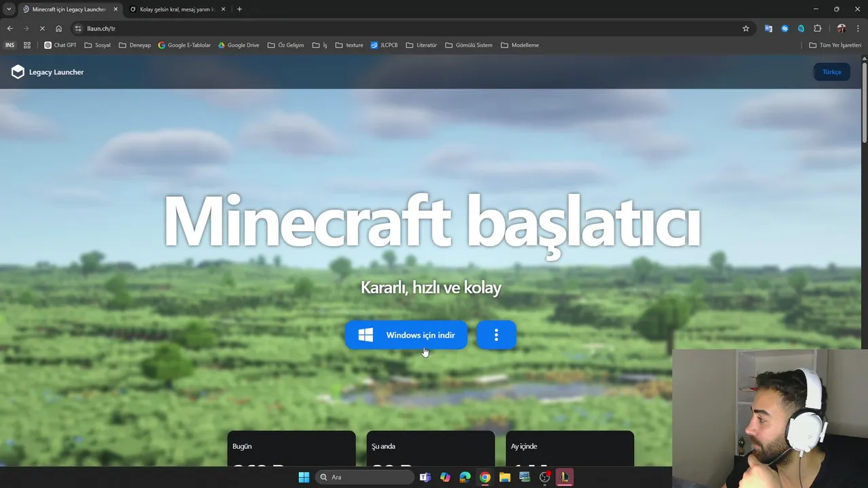
Task: Open the Öz Gelişim bookmarks folder
Action: [286, 45]
